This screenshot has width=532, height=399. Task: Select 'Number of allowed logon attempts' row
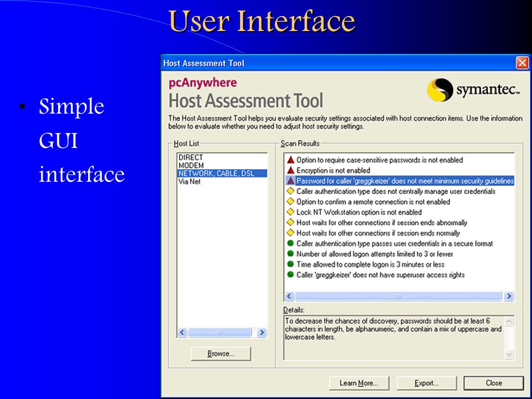(375, 254)
